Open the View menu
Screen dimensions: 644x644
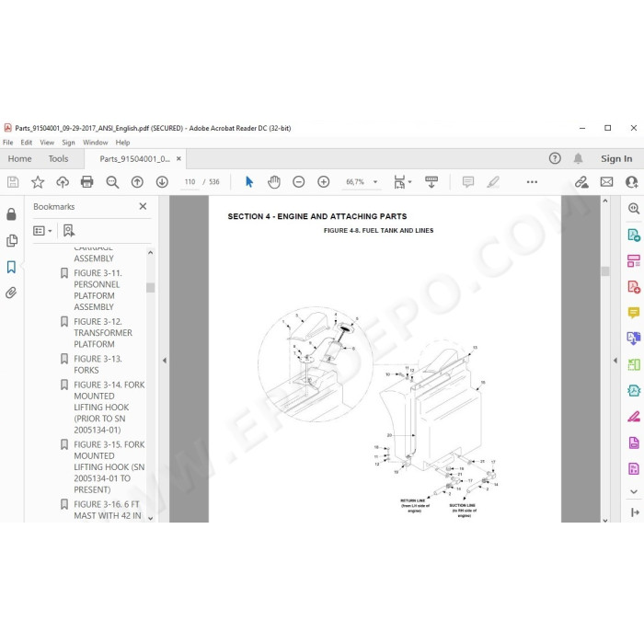47,143
